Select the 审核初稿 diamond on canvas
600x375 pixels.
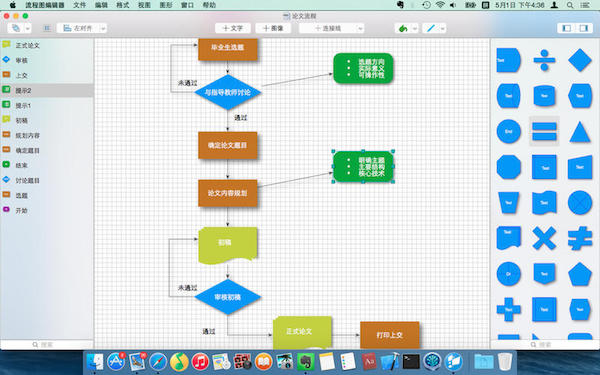click(228, 297)
